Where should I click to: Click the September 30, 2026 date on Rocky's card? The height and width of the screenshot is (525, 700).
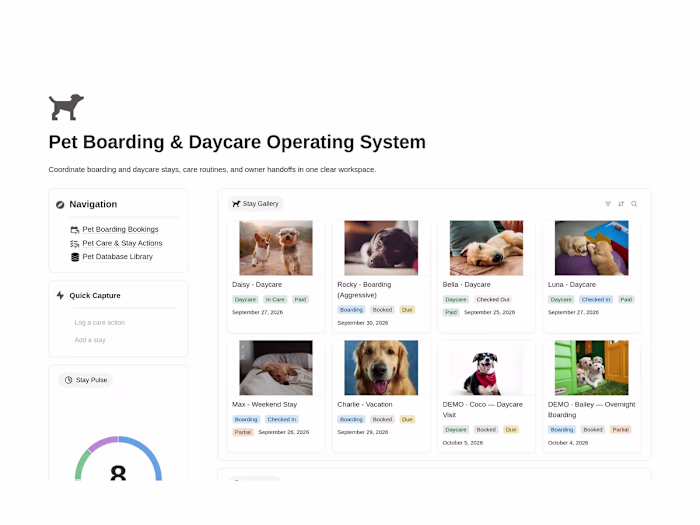[362, 323]
